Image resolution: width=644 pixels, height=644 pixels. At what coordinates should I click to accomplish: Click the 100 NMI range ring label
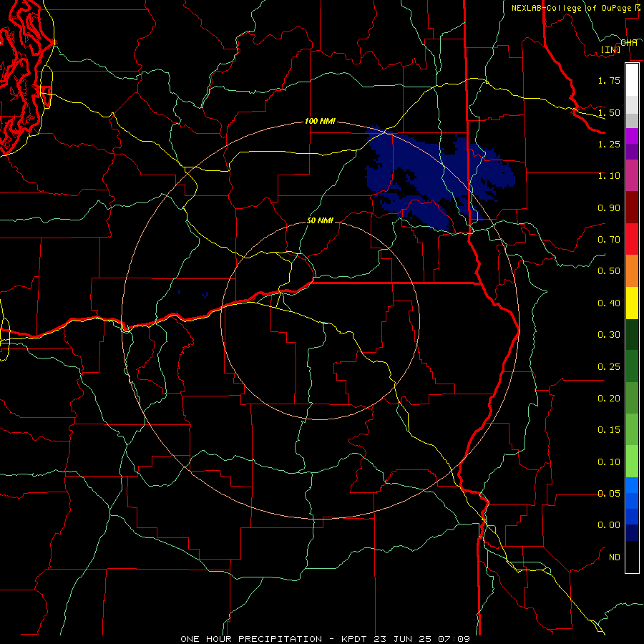click(x=320, y=122)
